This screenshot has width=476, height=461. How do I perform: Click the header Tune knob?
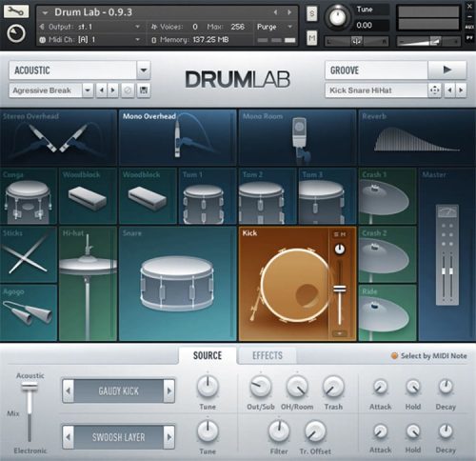[x=338, y=16]
